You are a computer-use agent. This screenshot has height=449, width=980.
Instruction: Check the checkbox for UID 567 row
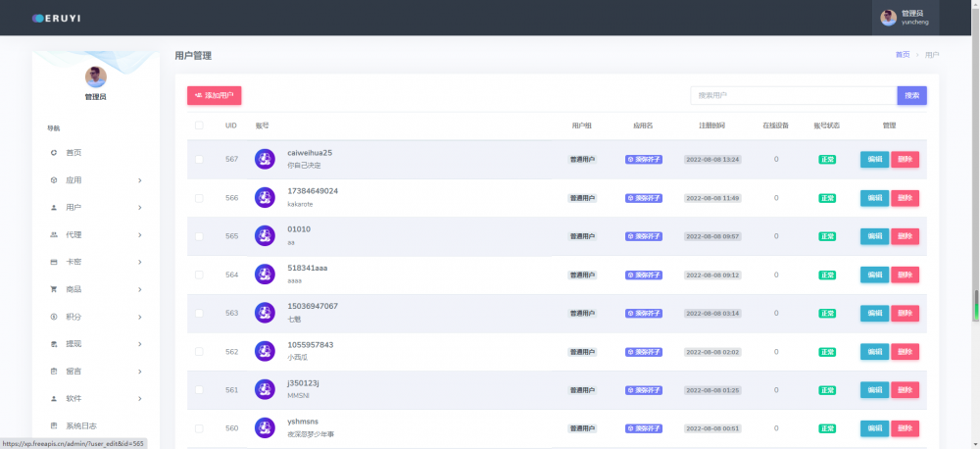tap(199, 159)
